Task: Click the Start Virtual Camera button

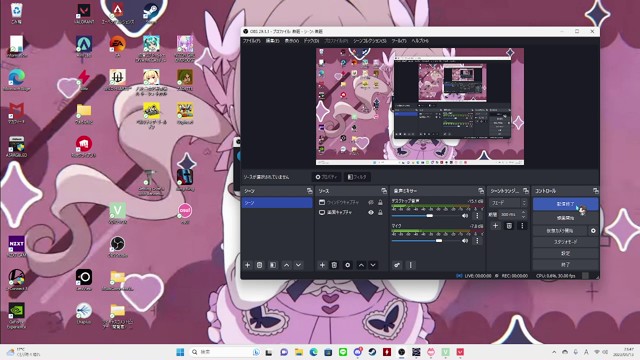Action: point(560,231)
